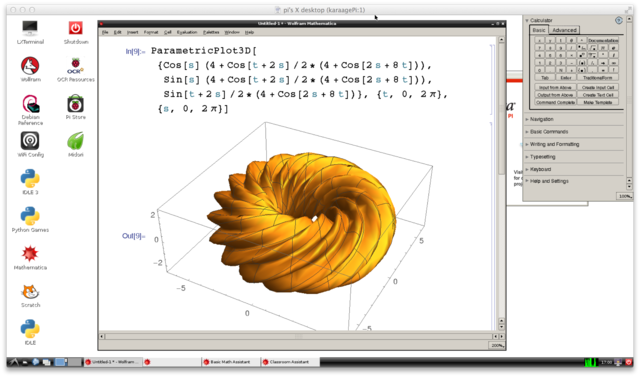Image resolution: width=640 pixels, height=377 pixels.
Task: Click the Documentation button in Calculator palette
Action: click(603, 40)
